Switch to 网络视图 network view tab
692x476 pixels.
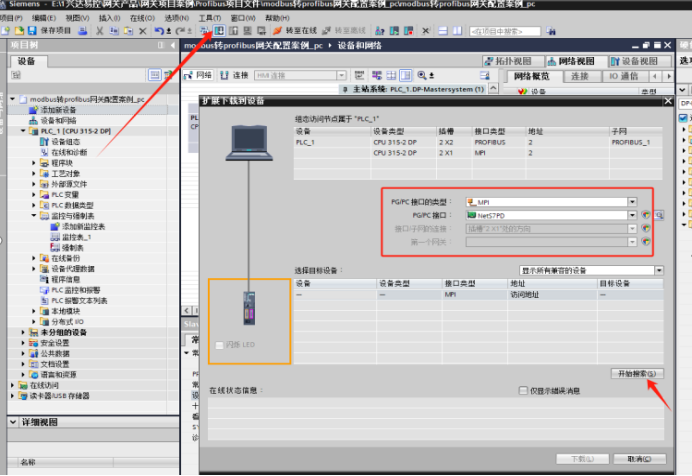pyautogui.click(x=576, y=61)
